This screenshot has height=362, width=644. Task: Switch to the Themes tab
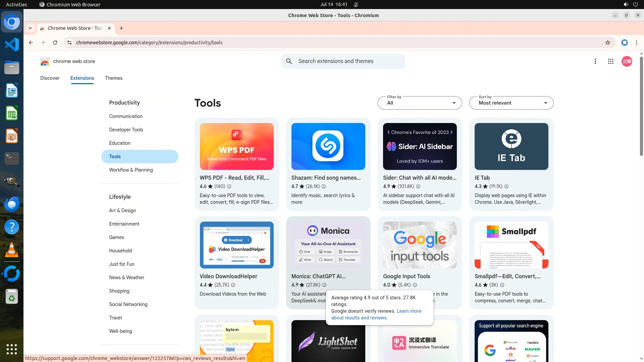pos(113,78)
